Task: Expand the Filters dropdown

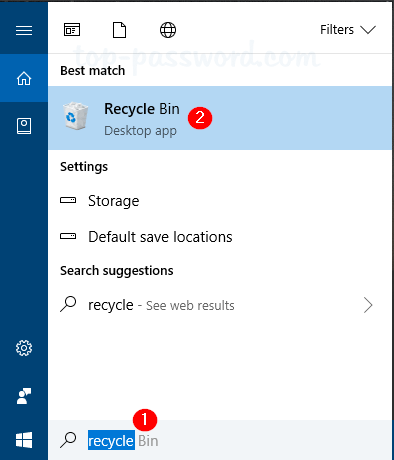Action: tap(348, 30)
